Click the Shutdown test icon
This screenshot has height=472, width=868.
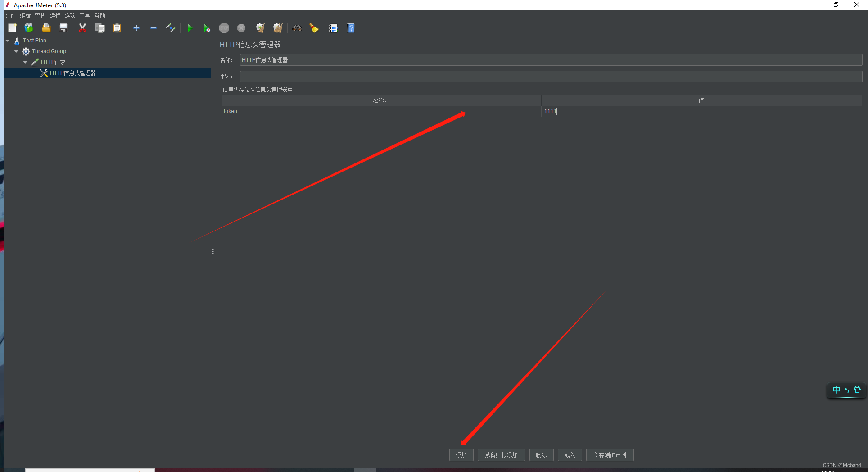(241, 28)
